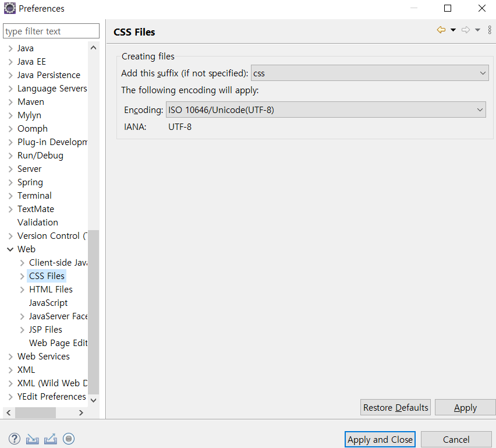Click the Oomph preference recorder icon
Image resolution: width=496 pixels, height=448 pixels.
point(69,439)
